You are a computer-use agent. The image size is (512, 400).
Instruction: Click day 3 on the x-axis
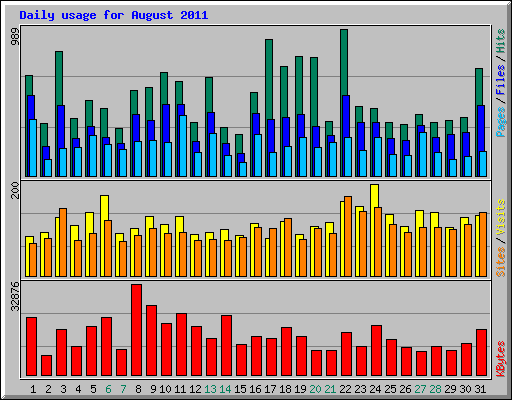(63, 389)
